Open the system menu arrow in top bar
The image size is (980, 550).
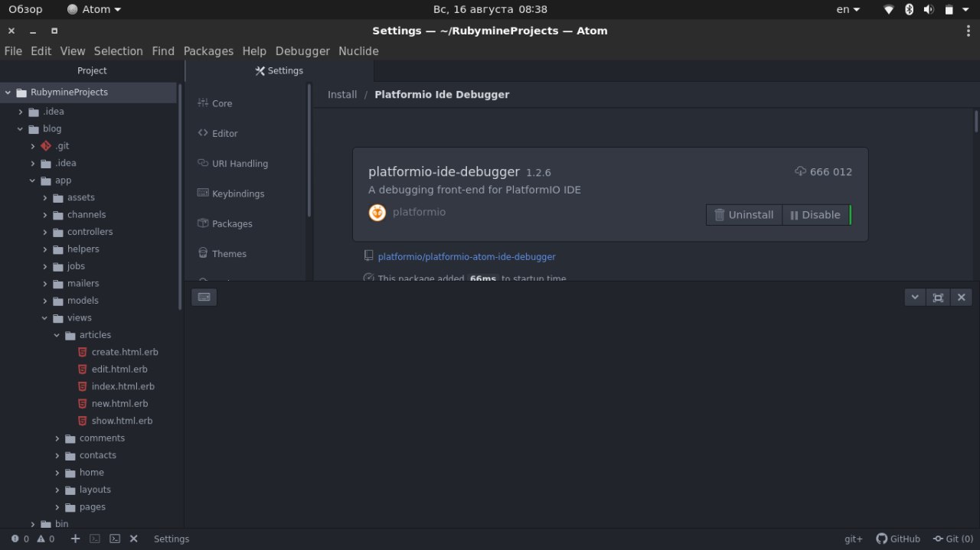click(x=967, y=9)
